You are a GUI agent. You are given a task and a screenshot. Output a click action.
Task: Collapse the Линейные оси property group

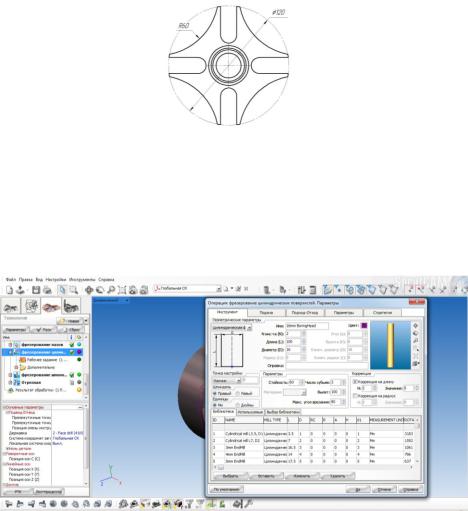coord(4,464)
